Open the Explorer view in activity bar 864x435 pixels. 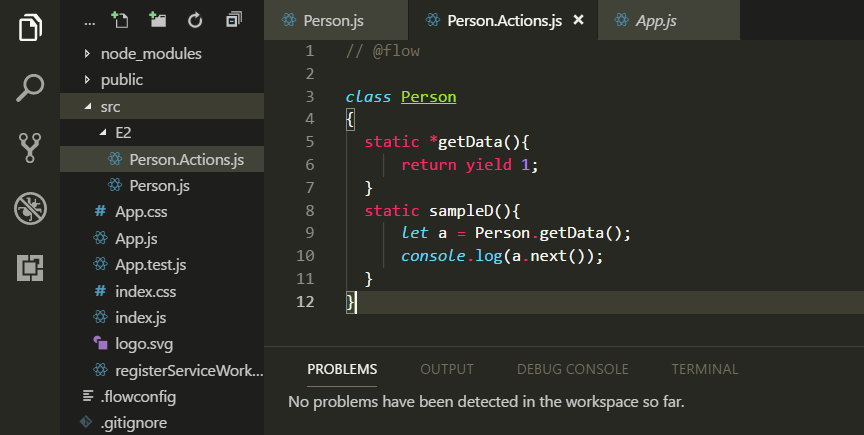pos(31,27)
